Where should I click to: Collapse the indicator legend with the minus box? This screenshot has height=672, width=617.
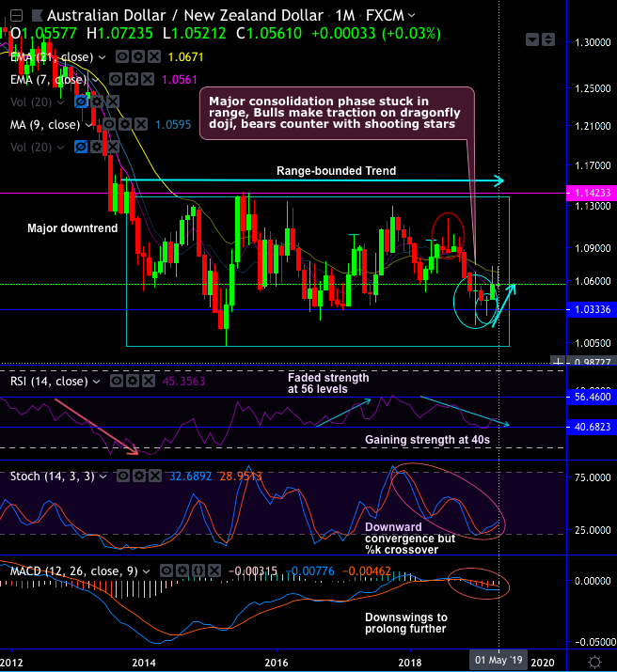click(x=16, y=16)
